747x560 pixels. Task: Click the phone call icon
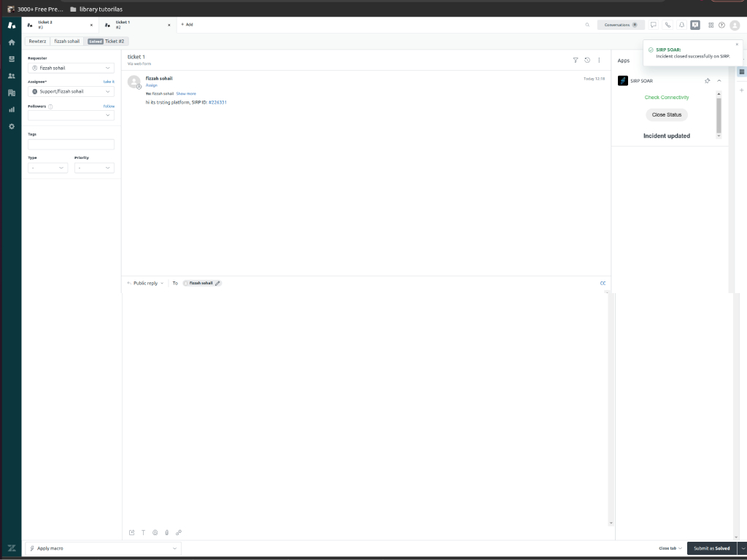click(x=667, y=25)
